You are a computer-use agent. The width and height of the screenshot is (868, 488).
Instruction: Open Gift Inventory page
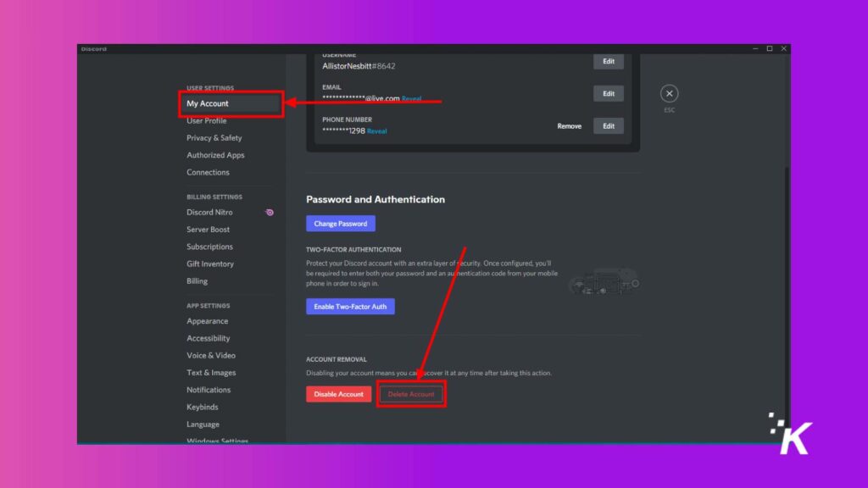tap(210, 264)
